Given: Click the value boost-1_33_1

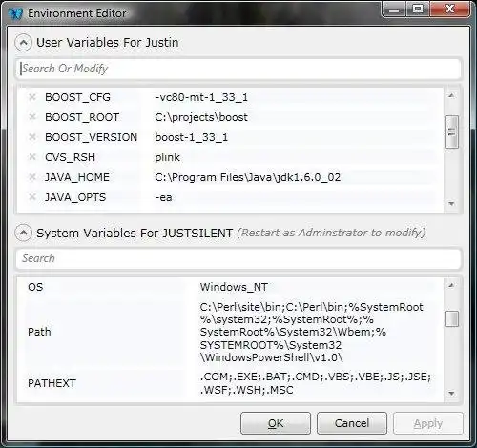Looking at the screenshot, I should coord(192,137).
